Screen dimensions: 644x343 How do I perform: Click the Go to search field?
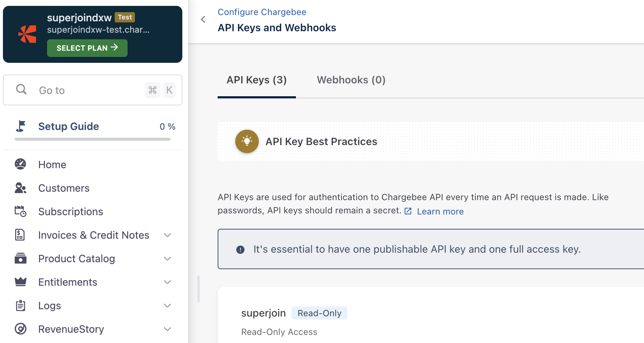pyautogui.click(x=93, y=90)
